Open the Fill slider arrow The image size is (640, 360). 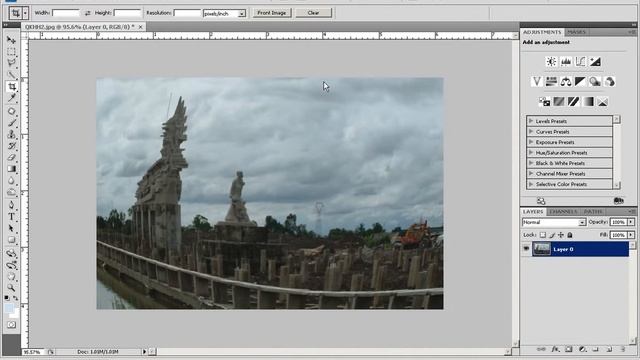click(x=631, y=235)
